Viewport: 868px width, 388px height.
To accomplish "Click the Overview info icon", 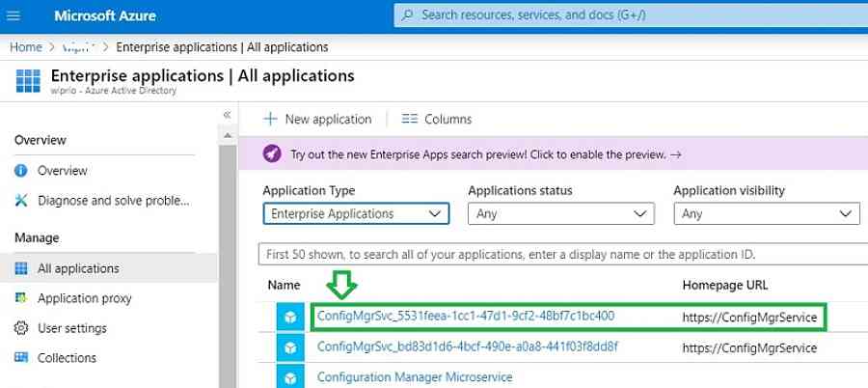I will point(21,171).
